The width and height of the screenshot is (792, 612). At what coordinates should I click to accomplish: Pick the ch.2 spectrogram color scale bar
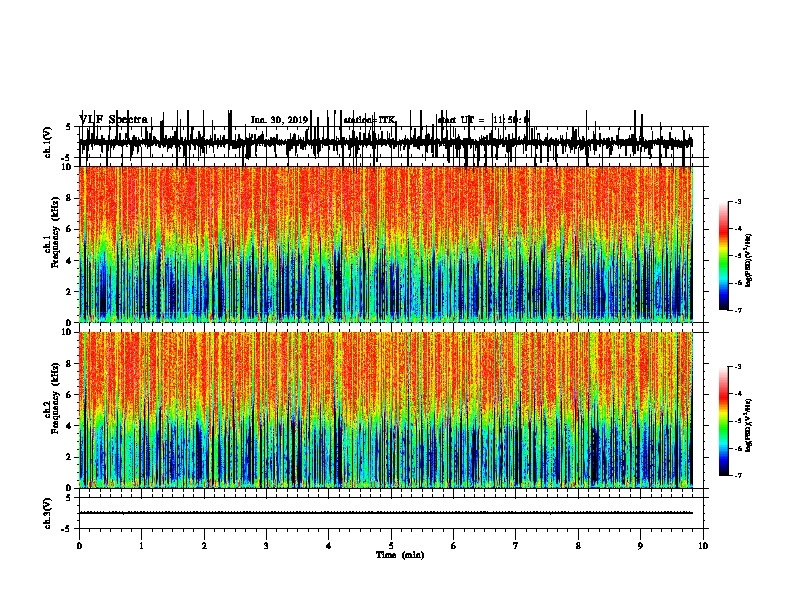tap(724, 421)
